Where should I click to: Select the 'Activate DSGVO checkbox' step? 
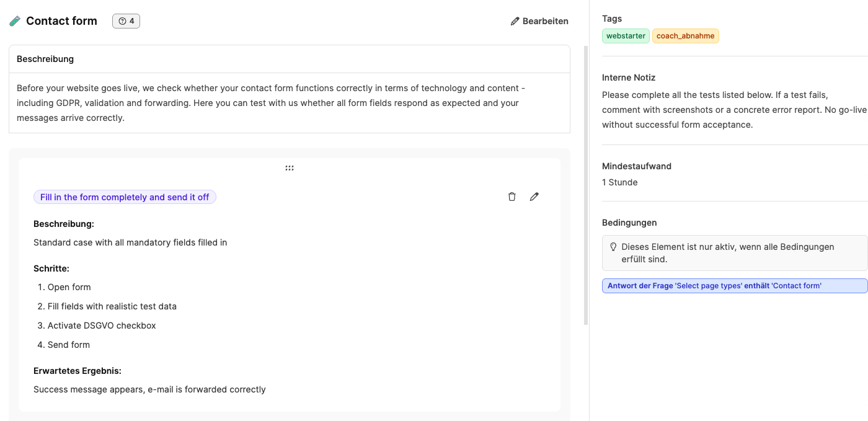click(x=102, y=326)
